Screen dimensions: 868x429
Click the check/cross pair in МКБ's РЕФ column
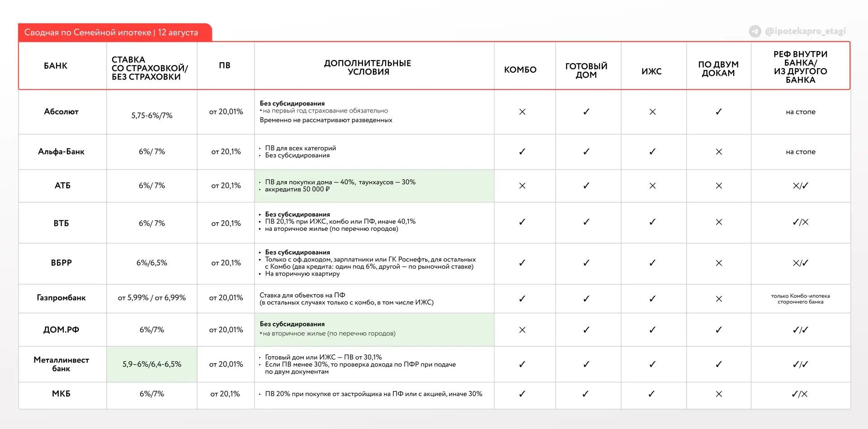(800, 394)
